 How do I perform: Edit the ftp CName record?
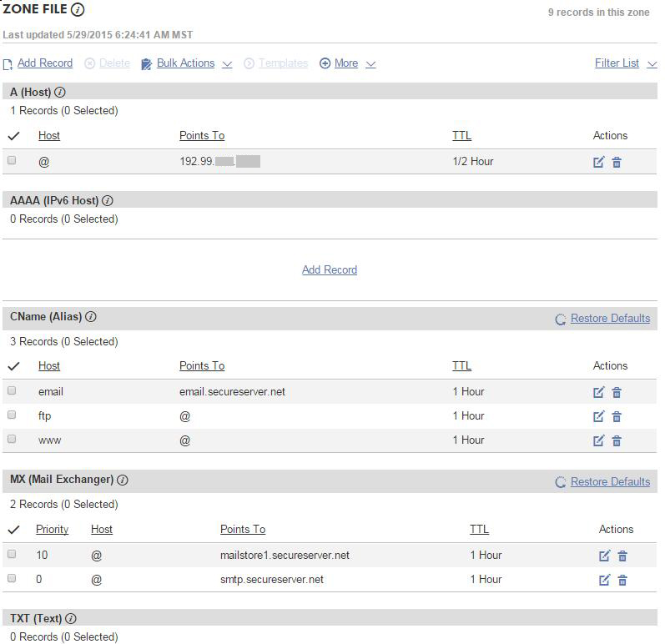598,416
